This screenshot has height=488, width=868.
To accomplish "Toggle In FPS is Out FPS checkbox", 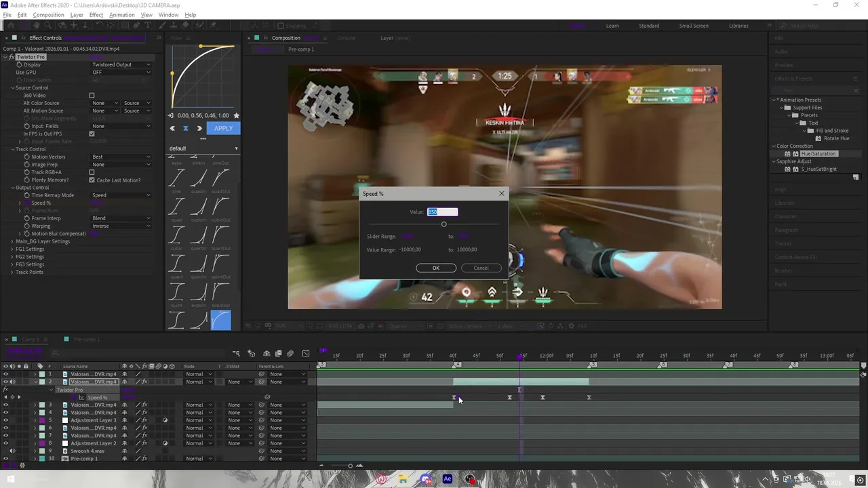I will pos(92,134).
